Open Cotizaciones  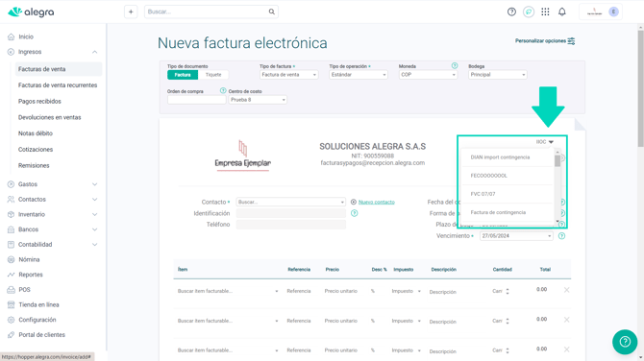[x=36, y=150]
